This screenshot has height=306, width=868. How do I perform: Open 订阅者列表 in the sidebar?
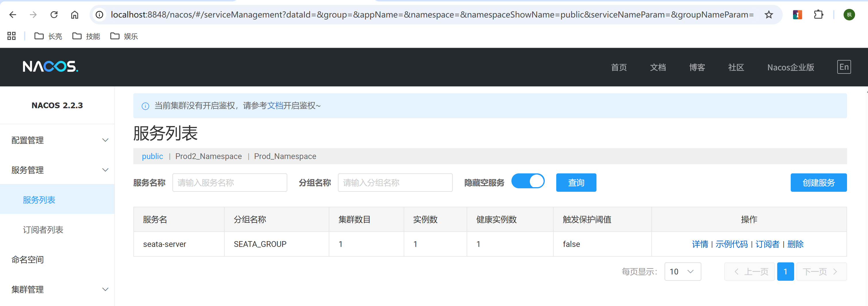(x=43, y=230)
